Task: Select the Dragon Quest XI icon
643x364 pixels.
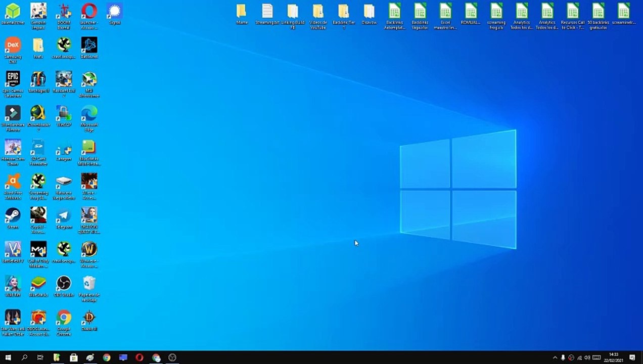Action: tap(89, 220)
